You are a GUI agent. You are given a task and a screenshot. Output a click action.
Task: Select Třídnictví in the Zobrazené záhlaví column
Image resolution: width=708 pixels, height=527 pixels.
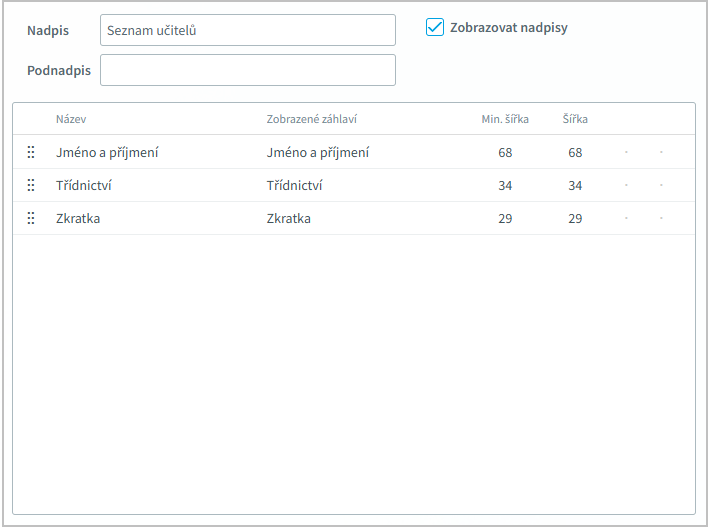click(295, 186)
